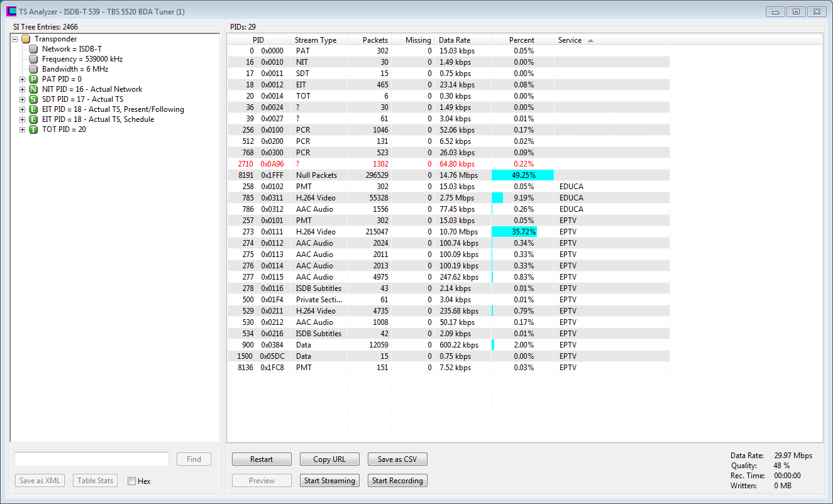Viewport: 833px width, 504px height.
Task: Toggle the Hex checkbox
Action: (131, 481)
